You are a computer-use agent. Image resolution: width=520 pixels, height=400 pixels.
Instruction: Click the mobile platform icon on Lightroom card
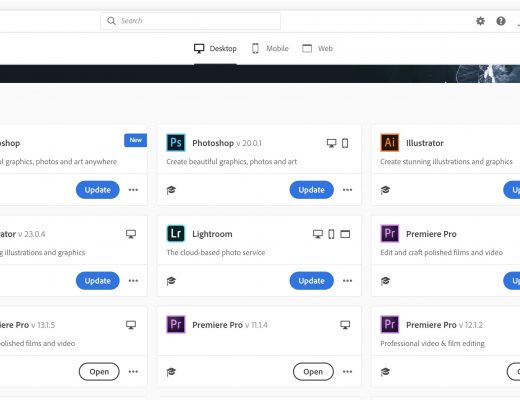click(x=331, y=234)
